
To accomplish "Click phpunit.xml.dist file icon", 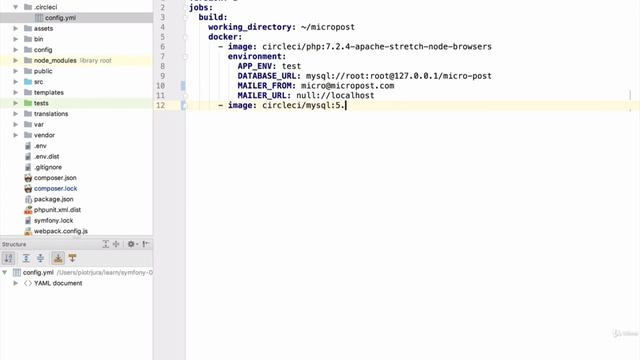I will (28, 210).
